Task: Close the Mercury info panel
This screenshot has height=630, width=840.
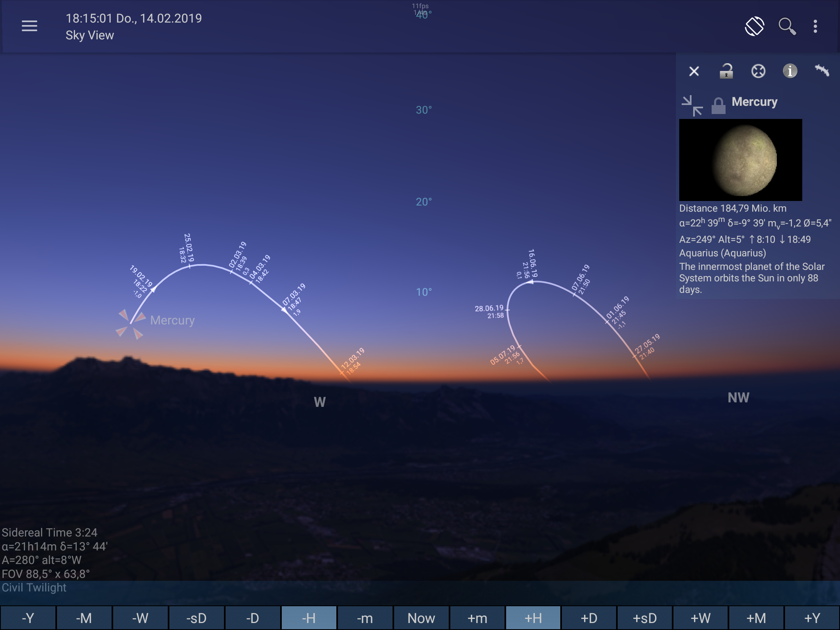Action: pos(694,71)
